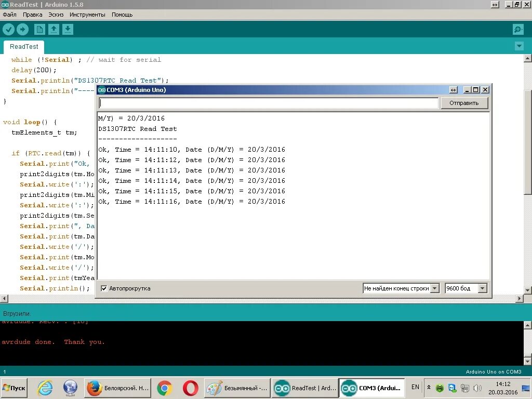Click the 'DS1307RTC Read Test' output line
This screenshot has height=399, width=532.
(x=137, y=129)
